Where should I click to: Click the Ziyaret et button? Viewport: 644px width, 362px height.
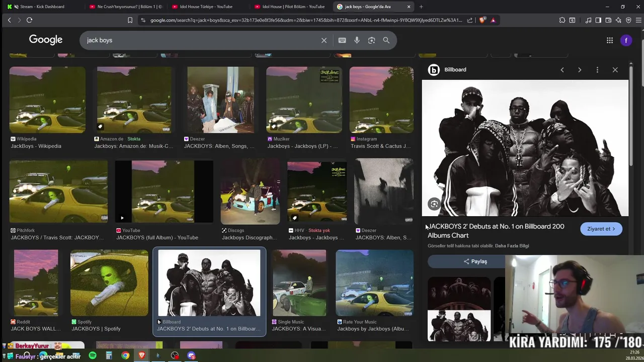pos(601,229)
